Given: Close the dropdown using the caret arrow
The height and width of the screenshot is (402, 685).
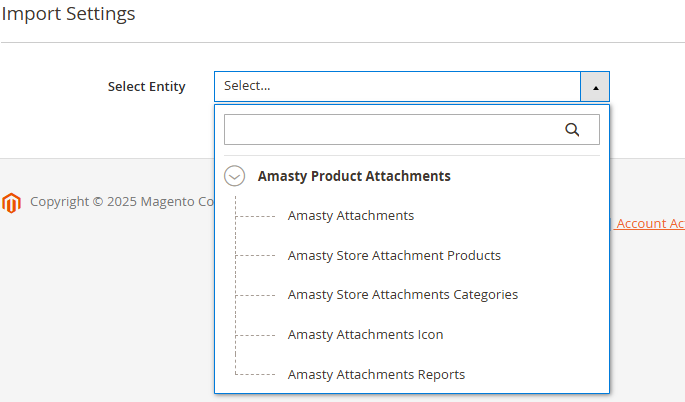Looking at the screenshot, I should [x=595, y=87].
